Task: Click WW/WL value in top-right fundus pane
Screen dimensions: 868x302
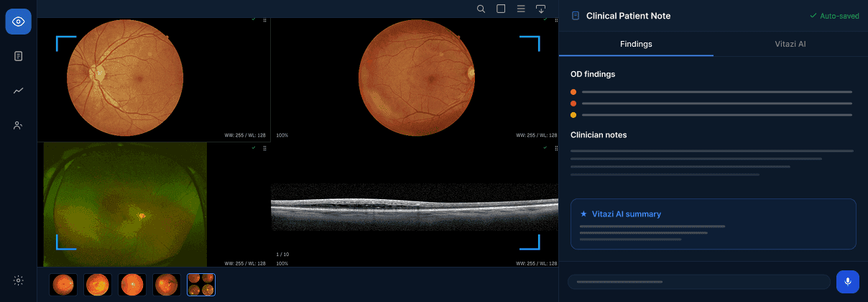Action: 536,135
